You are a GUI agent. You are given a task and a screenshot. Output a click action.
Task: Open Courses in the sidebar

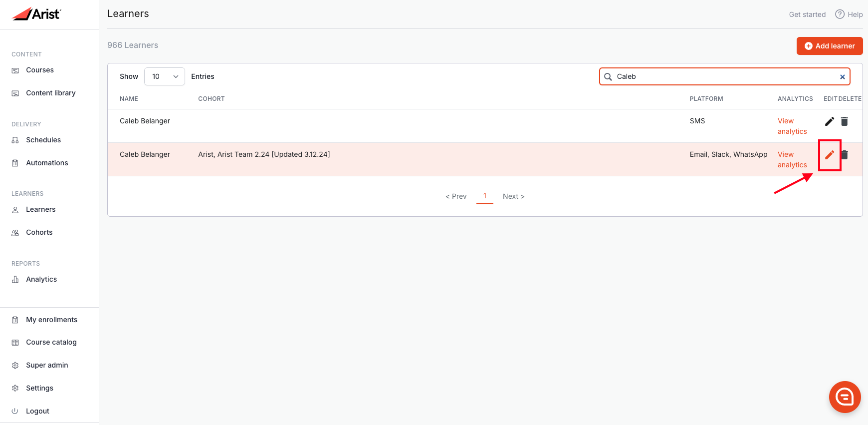[x=40, y=70]
